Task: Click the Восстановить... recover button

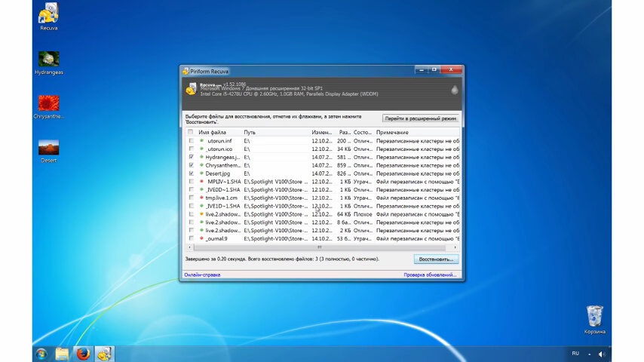Action: point(436,259)
